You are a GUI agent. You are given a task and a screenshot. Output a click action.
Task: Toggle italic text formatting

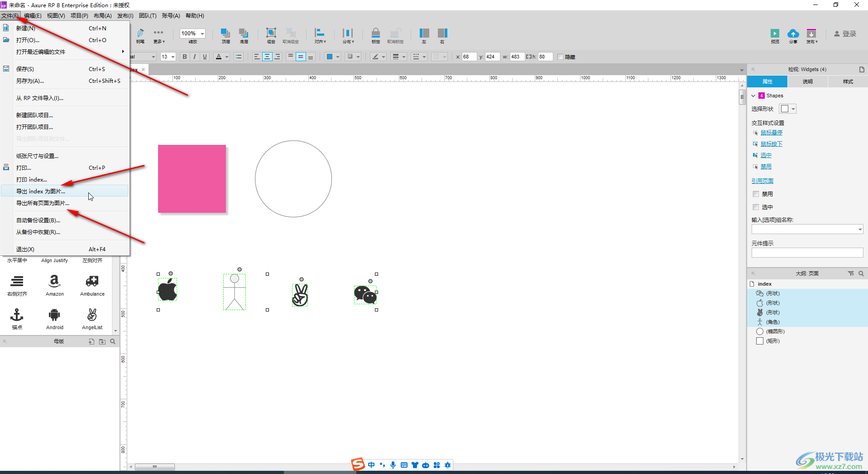point(195,57)
